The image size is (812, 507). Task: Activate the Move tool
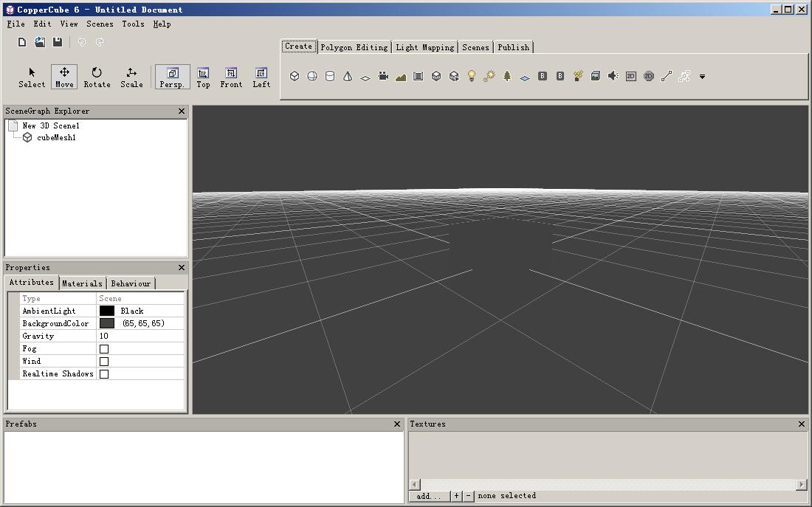coord(64,77)
